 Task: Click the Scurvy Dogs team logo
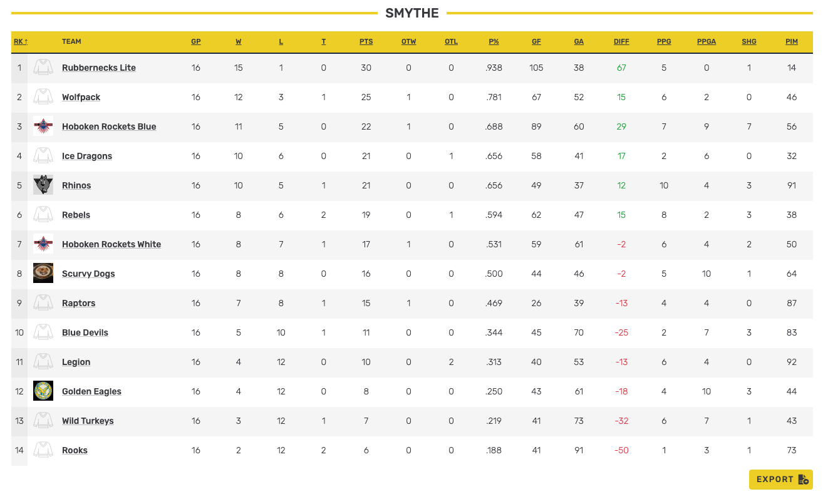pyautogui.click(x=43, y=274)
